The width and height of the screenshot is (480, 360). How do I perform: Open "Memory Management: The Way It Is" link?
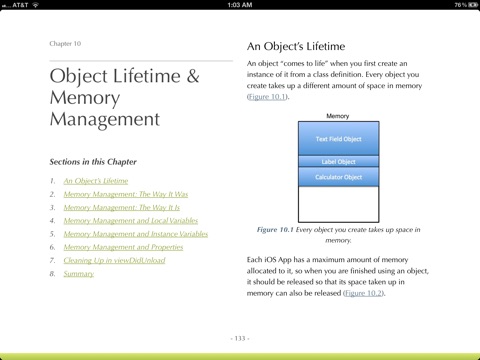click(122, 208)
